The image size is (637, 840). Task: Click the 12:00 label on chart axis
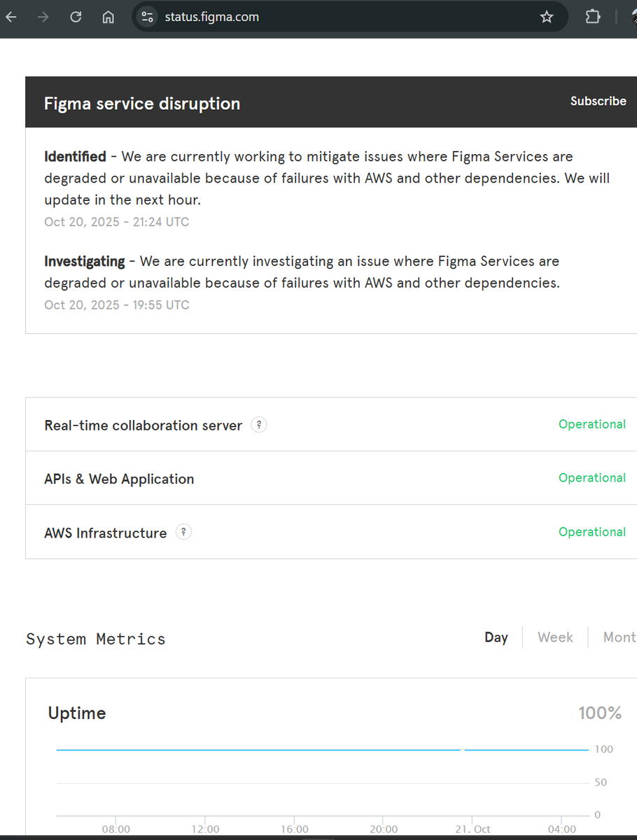205,829
